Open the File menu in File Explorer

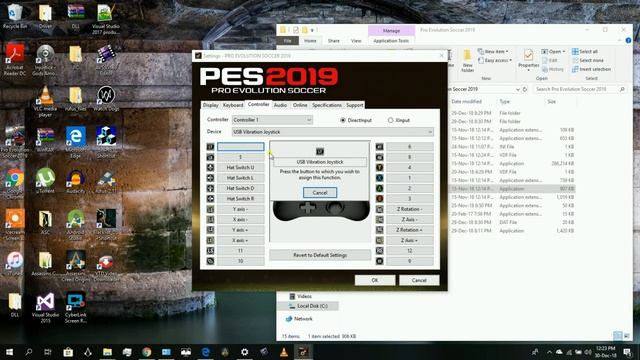click(x=288, y=41)
